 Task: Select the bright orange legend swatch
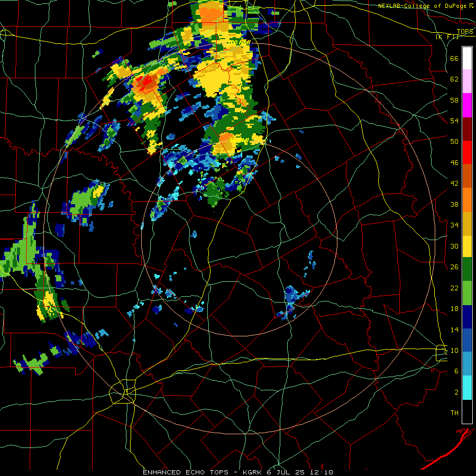click(467, 200)
